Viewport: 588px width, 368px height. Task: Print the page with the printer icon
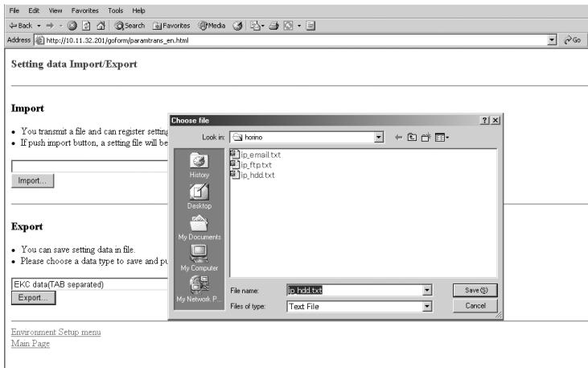tap(274, 26)
